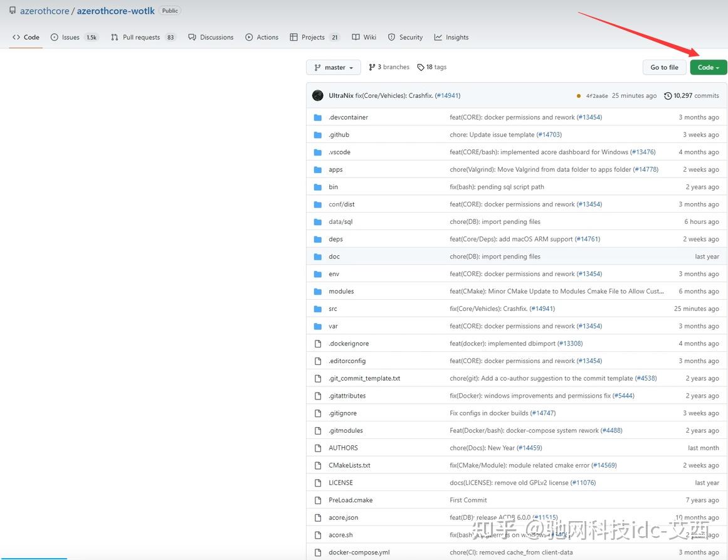Open pull request #14703 link
The height and width of the screenshot is (560, 728).
tap(549, 135)
